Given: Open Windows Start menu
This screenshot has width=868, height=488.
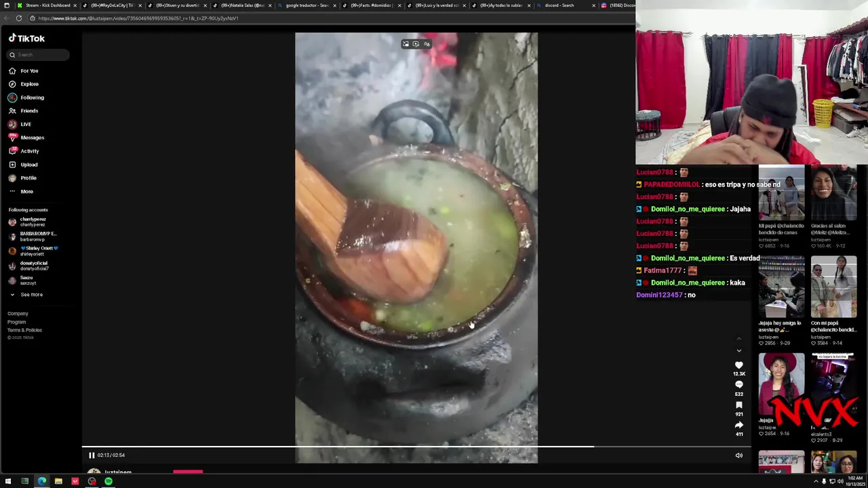Looking at the screenshot, I should point(7,481).
